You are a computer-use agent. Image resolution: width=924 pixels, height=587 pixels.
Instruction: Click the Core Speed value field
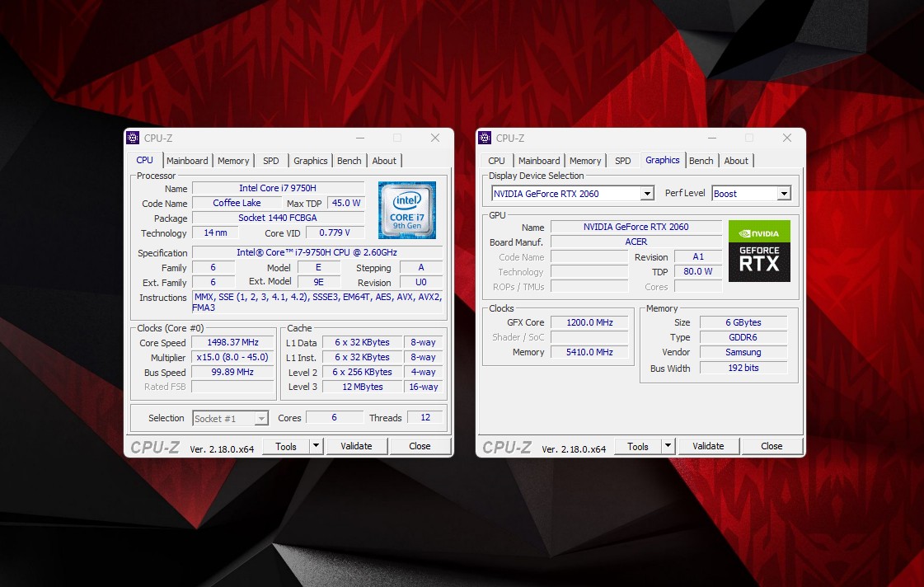[233, 342]
